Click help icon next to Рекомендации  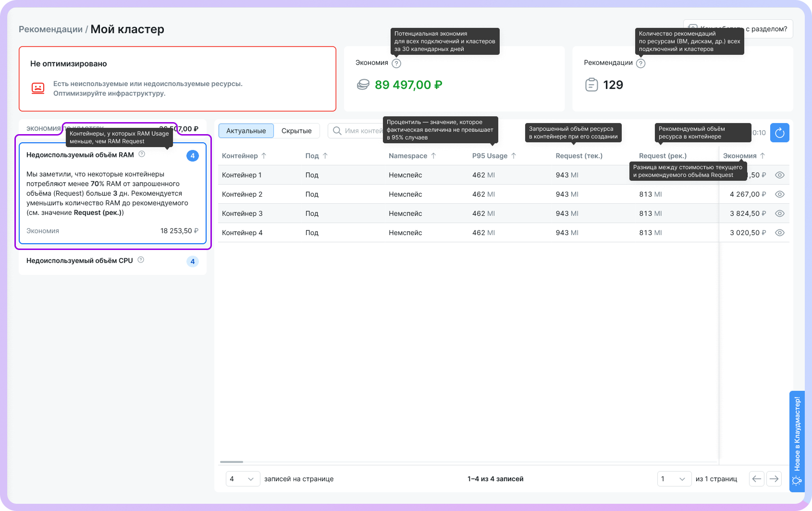click(640, 63)
